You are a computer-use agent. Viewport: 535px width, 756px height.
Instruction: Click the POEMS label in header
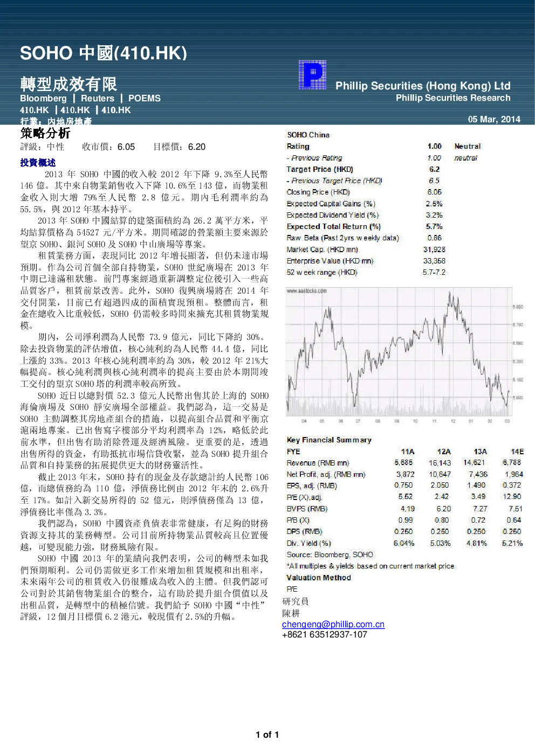click(x=145, y=99)
